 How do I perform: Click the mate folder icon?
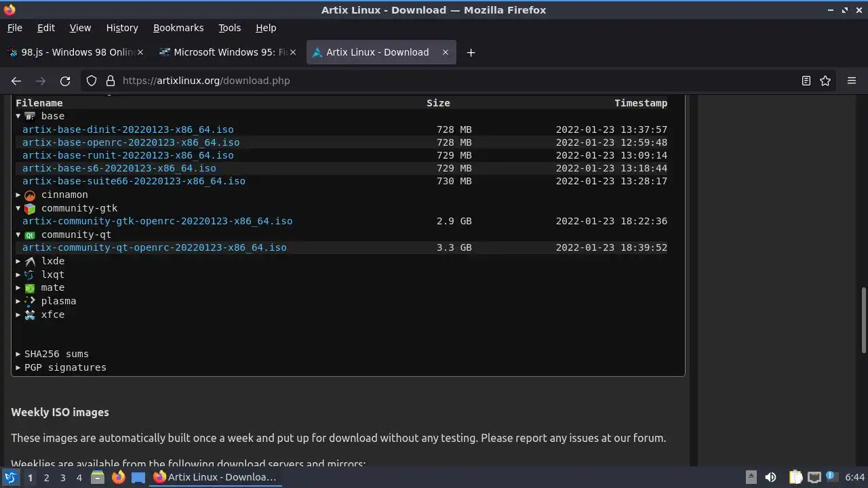coord(30,288)
